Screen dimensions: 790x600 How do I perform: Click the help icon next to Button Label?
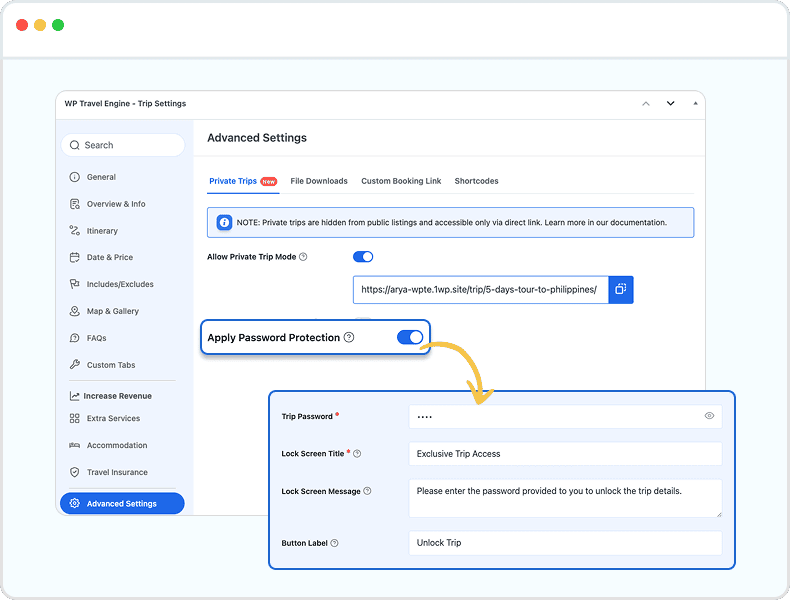[x=334, y=543]
